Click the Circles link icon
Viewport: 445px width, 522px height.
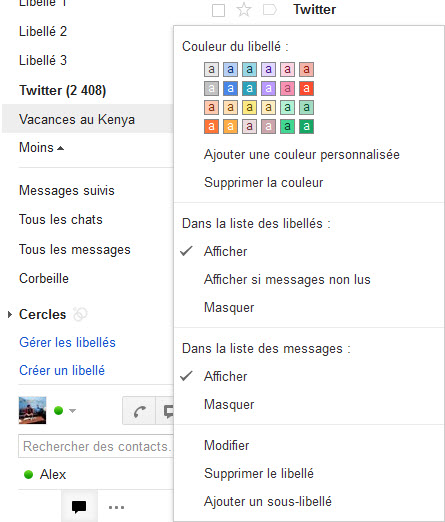coord(80,314)
